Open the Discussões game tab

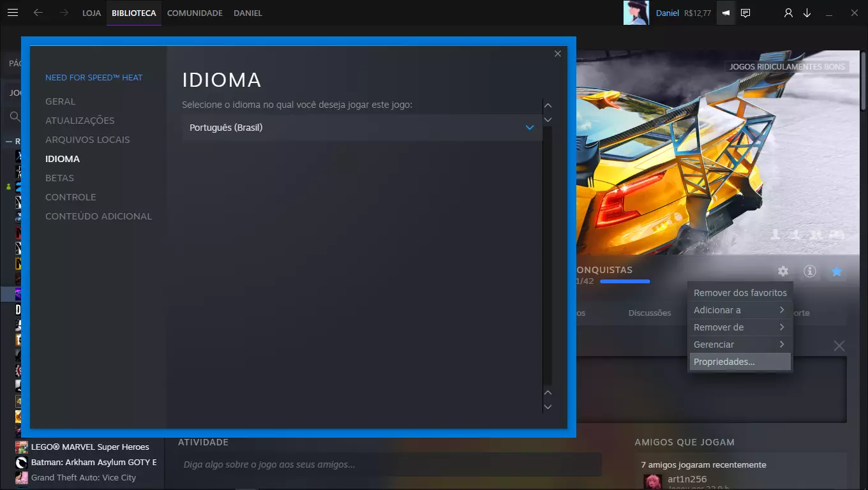650,313
